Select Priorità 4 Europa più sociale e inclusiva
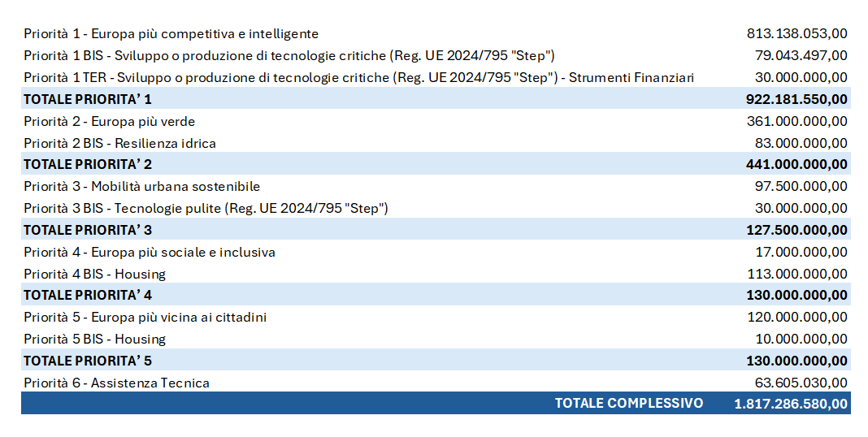The height and width of the screenshot is (437, 868). [150, 253]
